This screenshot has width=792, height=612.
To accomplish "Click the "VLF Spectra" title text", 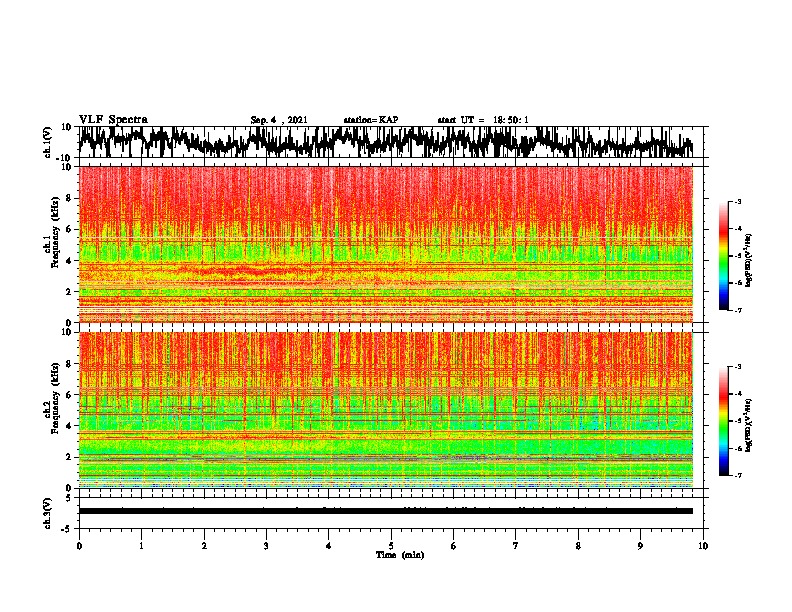I will coord(113,120).
